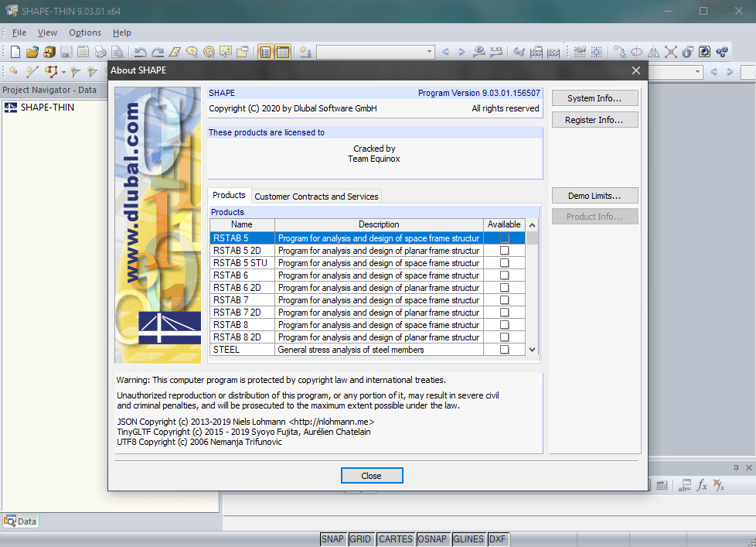Select the RSTAB 8 2D product row
This screenshot has height=547, width=756.
click(367, 337)
